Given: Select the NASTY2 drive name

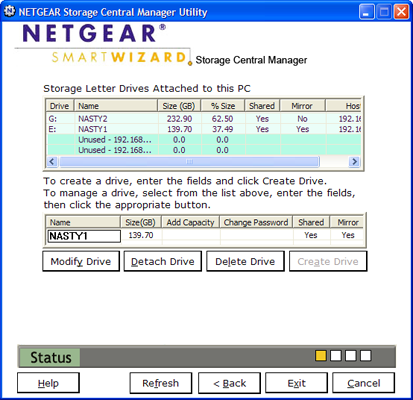Looking at the screenshot, I should (x=93, y=119).
